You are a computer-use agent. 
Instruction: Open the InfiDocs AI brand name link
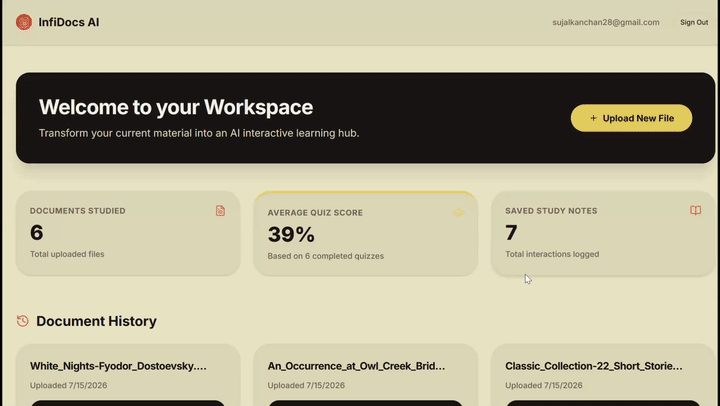69,22
